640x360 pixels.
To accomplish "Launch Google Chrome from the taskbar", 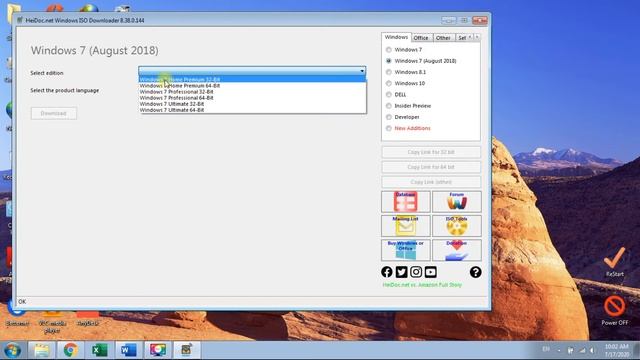I will (x=70, y=350).
